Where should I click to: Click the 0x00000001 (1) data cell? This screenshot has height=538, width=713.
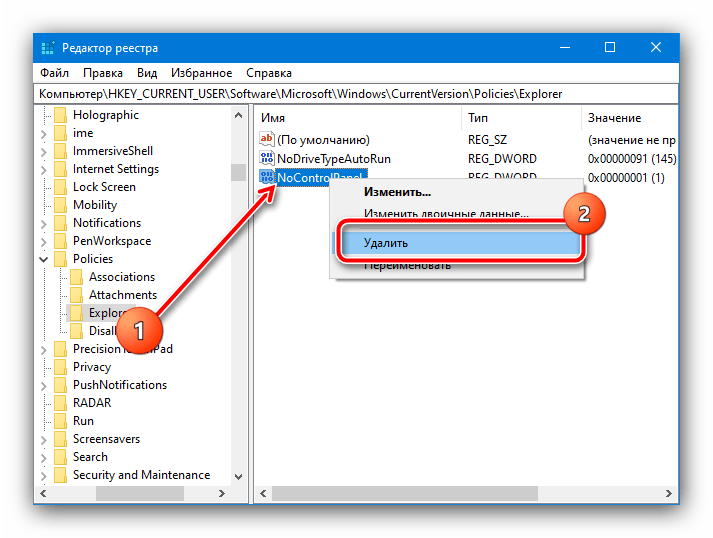[626, 177]
